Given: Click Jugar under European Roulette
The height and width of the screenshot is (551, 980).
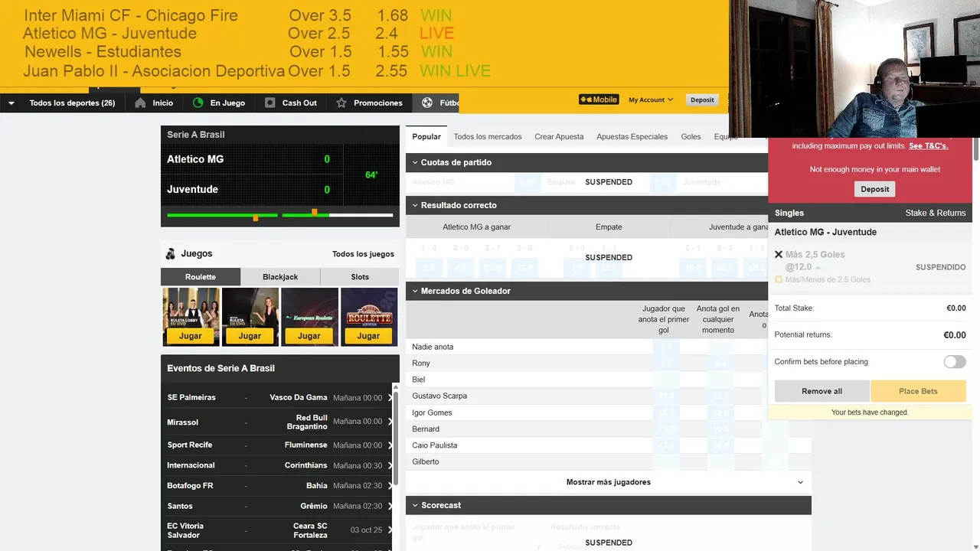Looking at the screenshot, I should (x=309, y=336).
